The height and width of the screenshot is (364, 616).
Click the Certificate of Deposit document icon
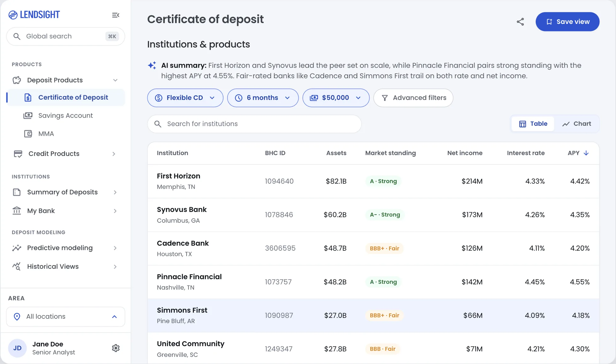pos(28,98)
